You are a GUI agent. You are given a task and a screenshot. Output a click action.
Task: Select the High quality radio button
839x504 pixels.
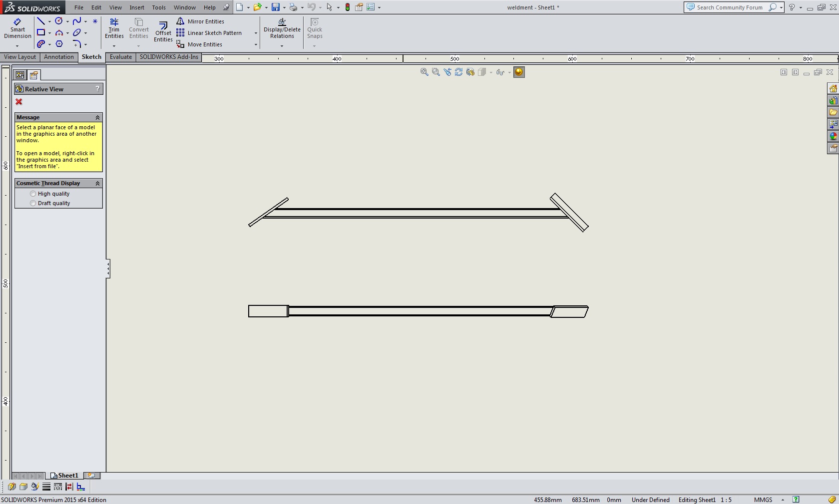[33, 194]
